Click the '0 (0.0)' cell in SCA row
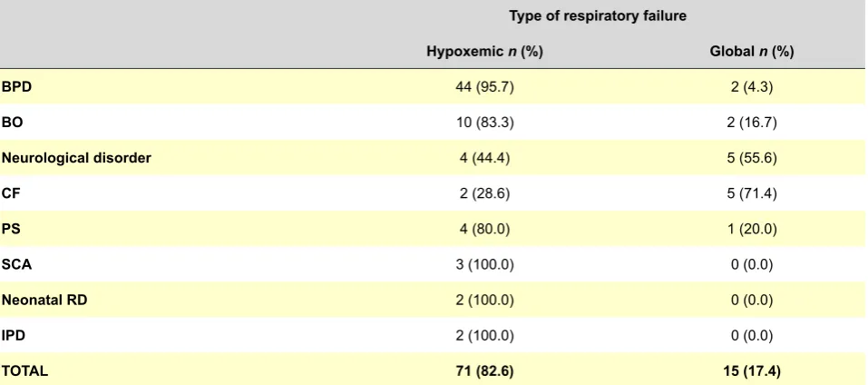Image resolution: width=868 pixels, height=385 pixels. click(752, 264)
